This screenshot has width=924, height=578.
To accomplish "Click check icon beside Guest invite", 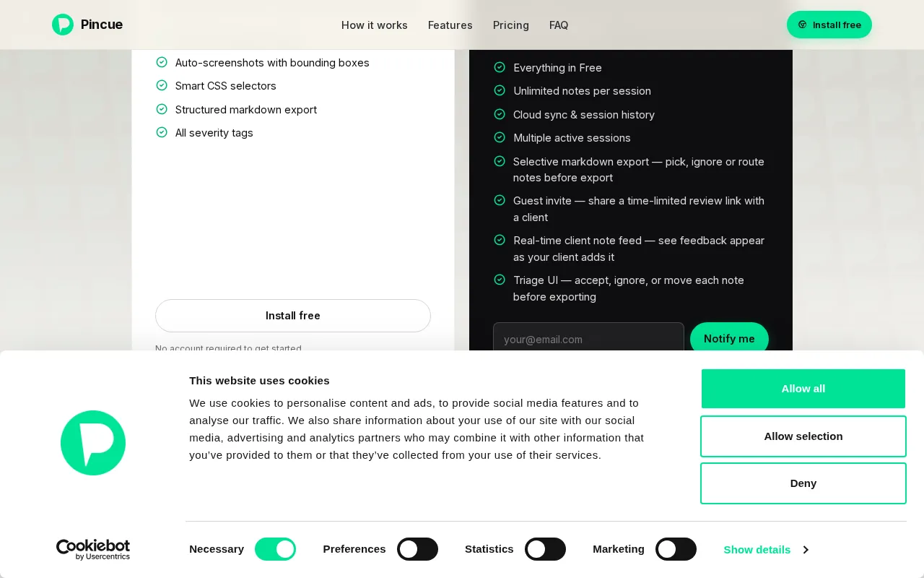I will coord(500,200).
